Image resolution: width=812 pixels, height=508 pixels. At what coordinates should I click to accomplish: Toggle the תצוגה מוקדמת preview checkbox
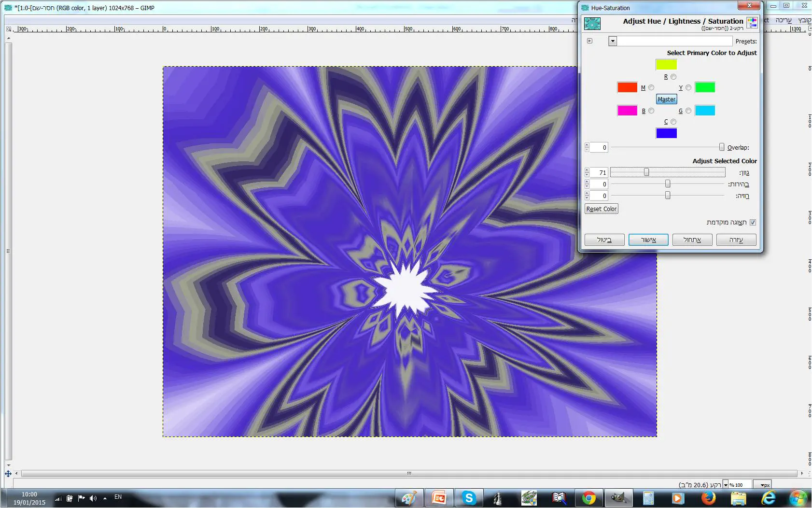753,222
